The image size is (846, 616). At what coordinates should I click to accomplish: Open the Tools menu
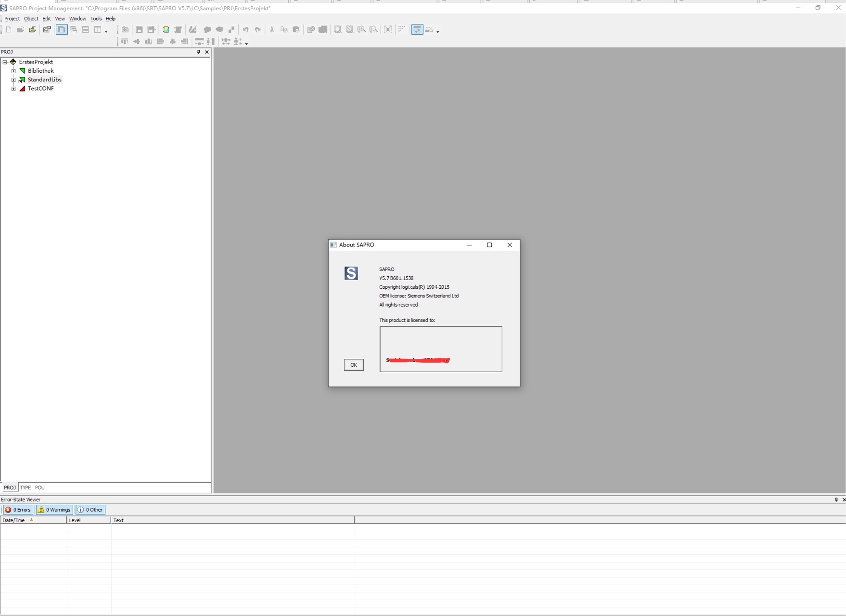[x=96, y=19]
